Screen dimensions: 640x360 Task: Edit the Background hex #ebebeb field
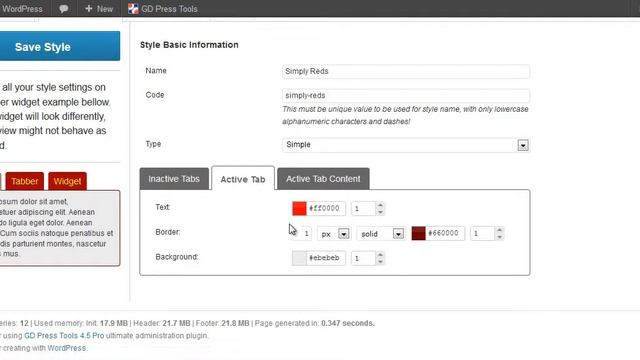point(326,258)
